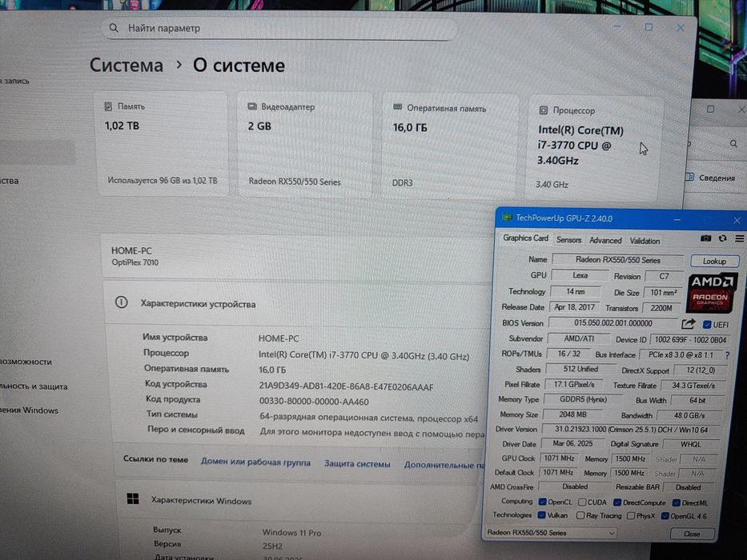747x560 pixels.
Task: Click the Shaders 512 Unified field
Action: [x=580, y=369]
